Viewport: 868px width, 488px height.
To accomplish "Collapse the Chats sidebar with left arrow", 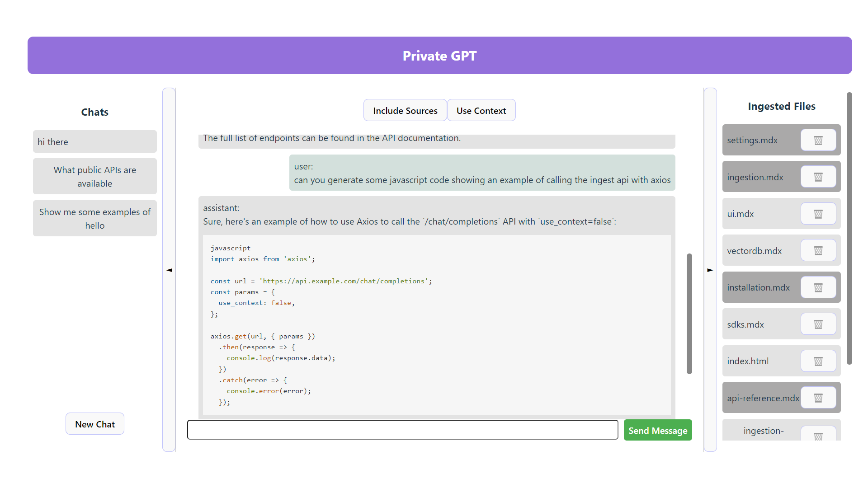I will click(x=169, y=270).
